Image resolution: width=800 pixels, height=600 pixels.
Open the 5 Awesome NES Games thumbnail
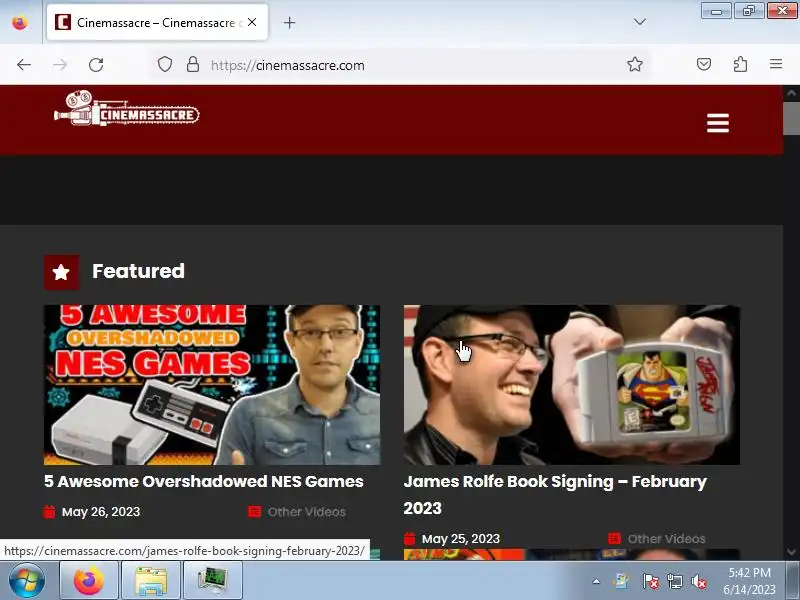(212, 385)
